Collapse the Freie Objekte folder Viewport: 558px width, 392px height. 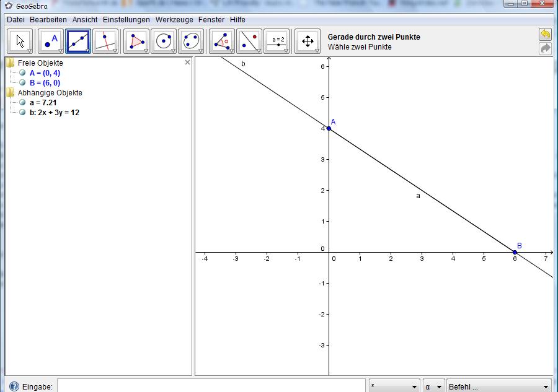[x=10, y=63]
